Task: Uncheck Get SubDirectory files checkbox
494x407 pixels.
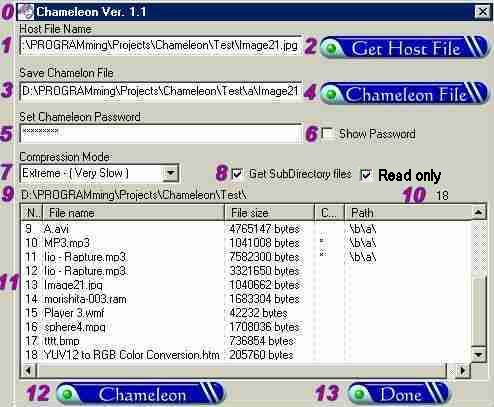Action: [x=237, y=174]
